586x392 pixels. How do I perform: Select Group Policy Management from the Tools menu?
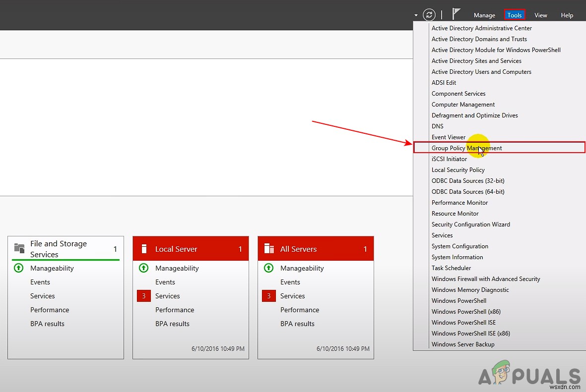click(466, 147)
